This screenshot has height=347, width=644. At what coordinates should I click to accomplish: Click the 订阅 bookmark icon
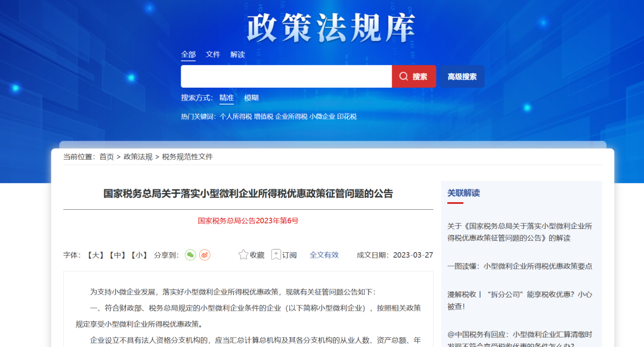pyautogui.click(x=276, y=254)
